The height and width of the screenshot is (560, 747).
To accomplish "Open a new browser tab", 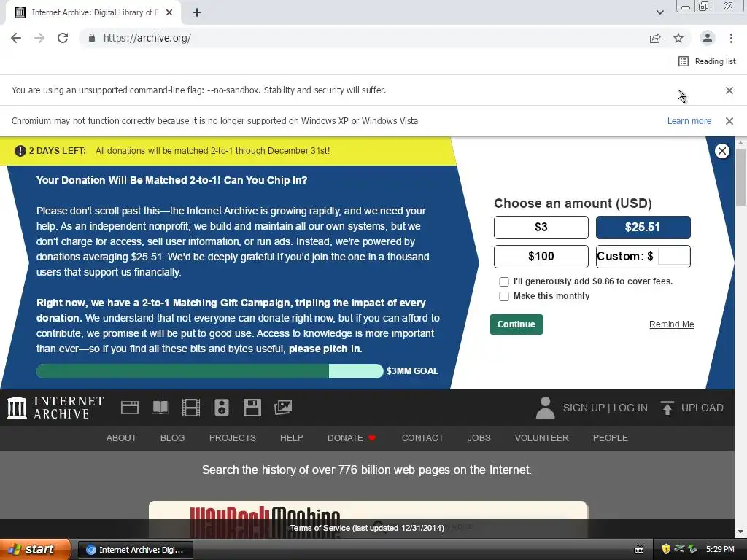I will (x=197, y=13).
